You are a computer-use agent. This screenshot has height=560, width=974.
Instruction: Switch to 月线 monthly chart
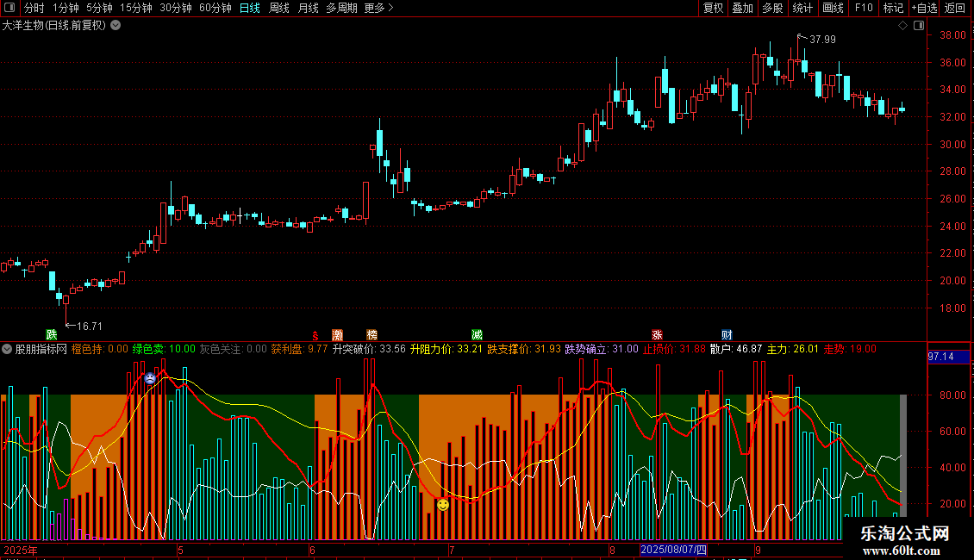tap(308, 8)
